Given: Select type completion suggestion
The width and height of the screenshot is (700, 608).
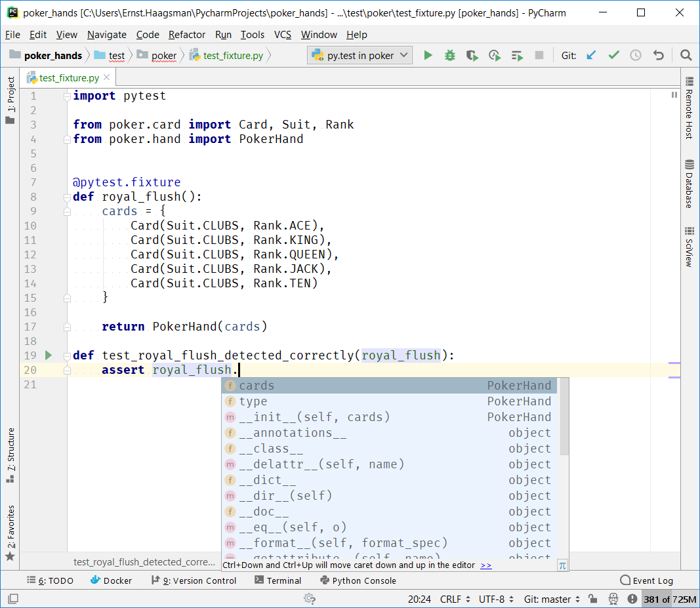Looking at the screenshot, I should tap(390, 401).
